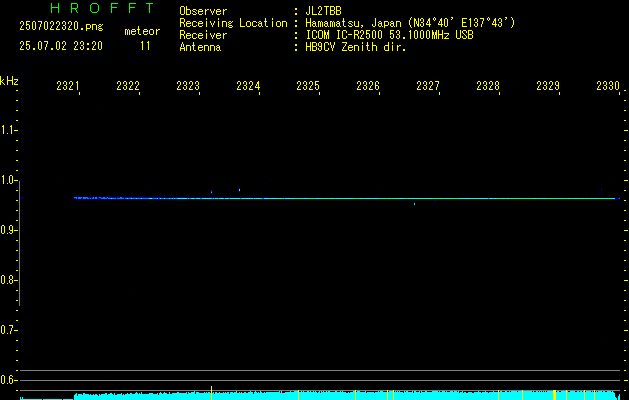
Task: Click the 2329 time axis label
Action: click(x=548, y=86)
